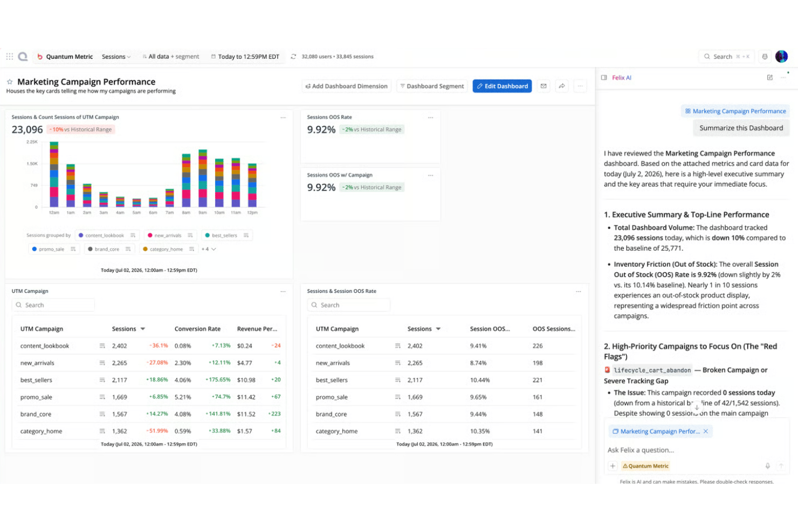This screenshot has width=798, height=532.
Task: Sort OOS Rate table by Sessions
Action: coord(424,329)
